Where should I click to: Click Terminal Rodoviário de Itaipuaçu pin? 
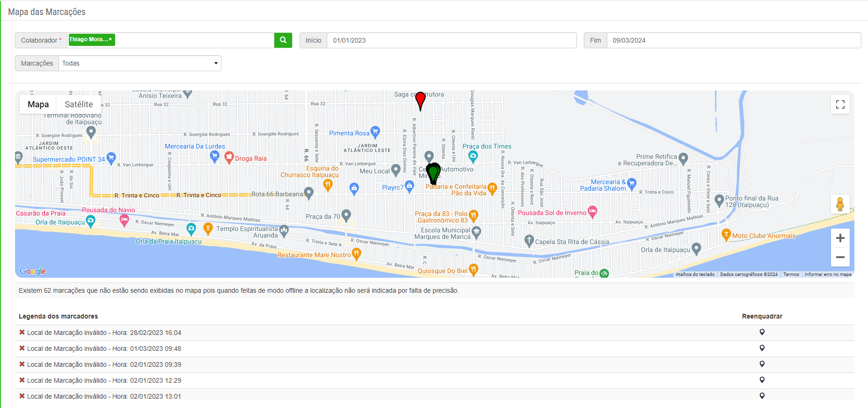pyautogui.click(x=91, y=133)
